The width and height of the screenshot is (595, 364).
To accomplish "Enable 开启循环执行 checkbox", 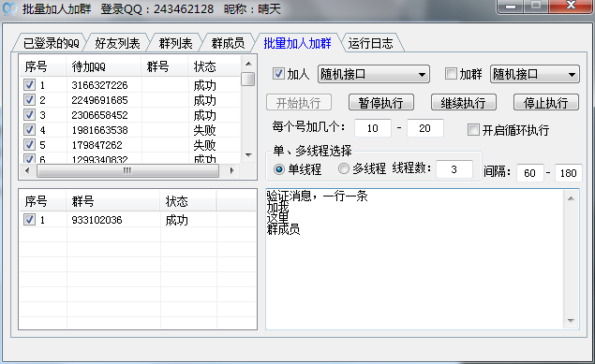I will [473, 129].
